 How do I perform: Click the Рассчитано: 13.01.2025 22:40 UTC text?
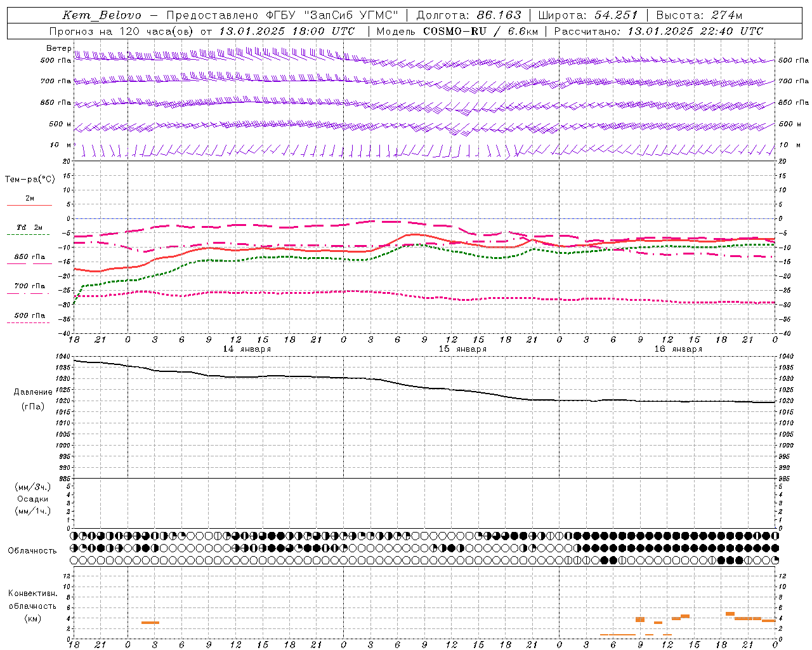pyautogui.click(x=658, y=31)
